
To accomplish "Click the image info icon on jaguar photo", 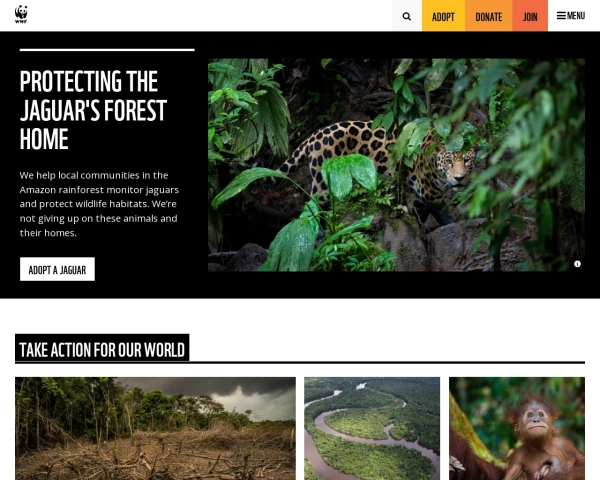I will pyautogui.click(x=577, y=264).
